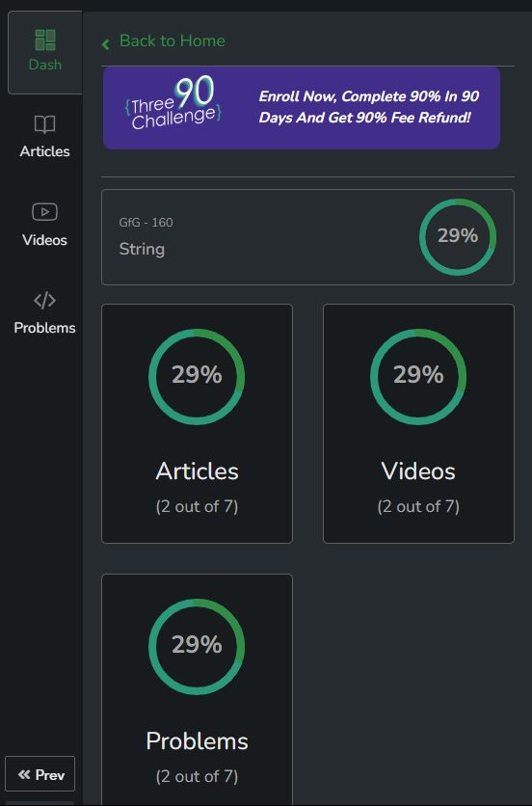Click the Articles 29% progress circle
Viewport: 532px width, 806px height.
pos(197,376)
